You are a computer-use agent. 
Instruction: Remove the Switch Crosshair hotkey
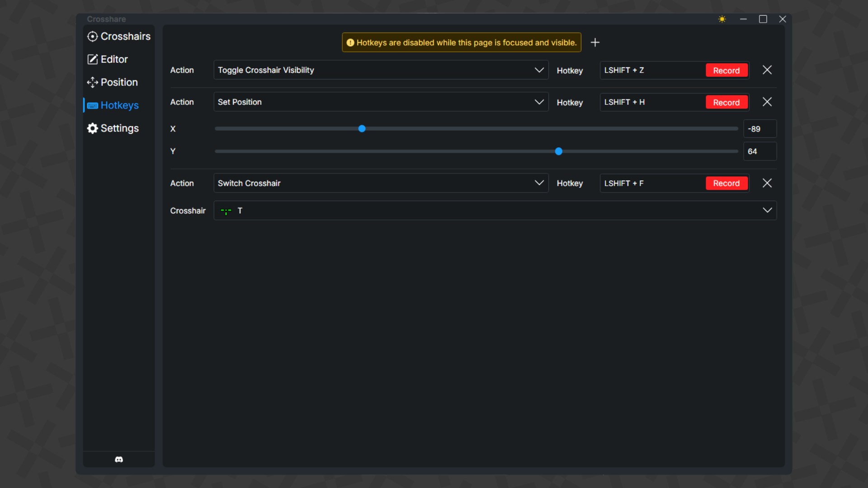pos(767,183)
